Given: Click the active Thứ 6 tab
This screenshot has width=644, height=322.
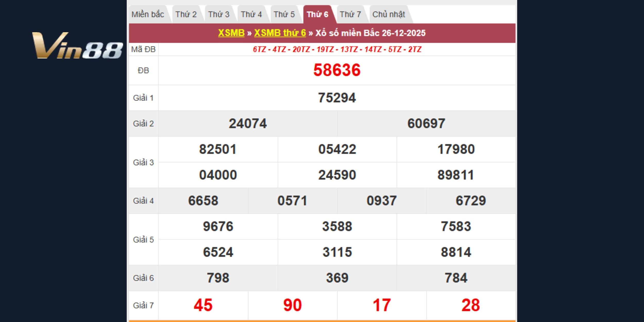Looking at the screenshot, I should coord(317,14).
